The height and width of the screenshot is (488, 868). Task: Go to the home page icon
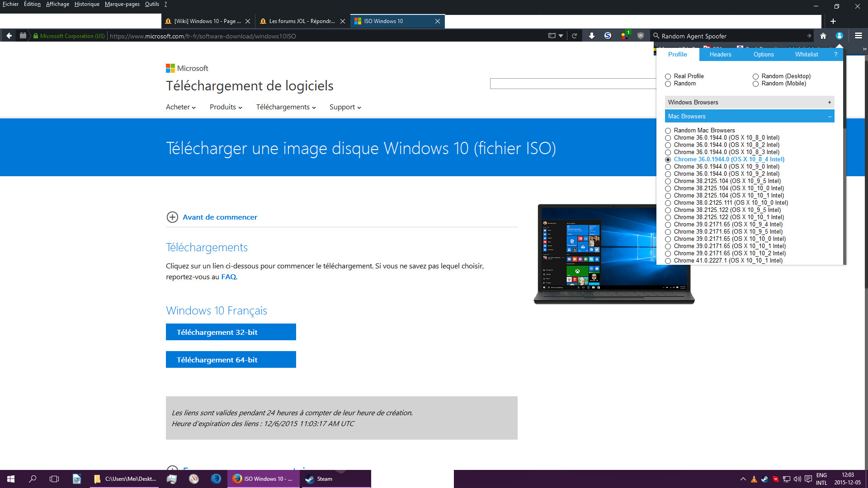pyautogui.click(x=823, y=36)
